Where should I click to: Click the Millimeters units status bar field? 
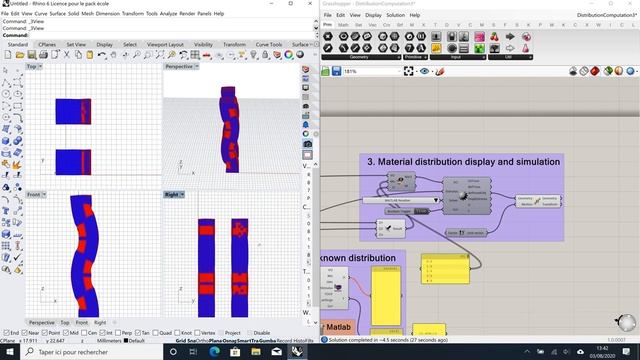coord(109,340)
